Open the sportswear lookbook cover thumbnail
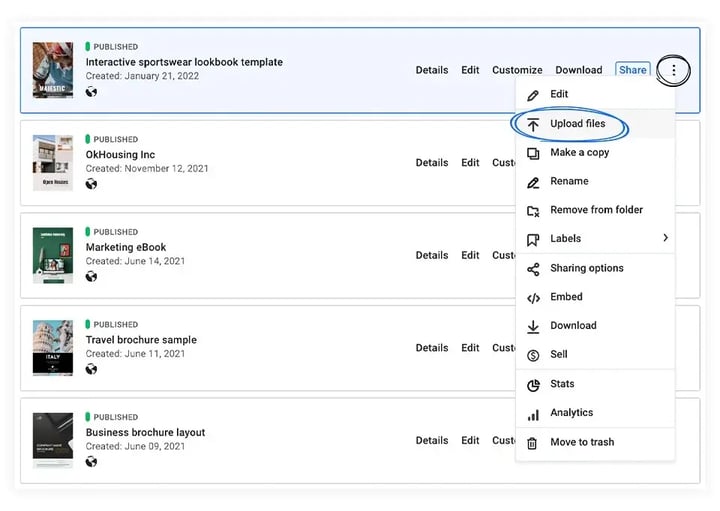The image size is (720, 511). tap(53, 70)
